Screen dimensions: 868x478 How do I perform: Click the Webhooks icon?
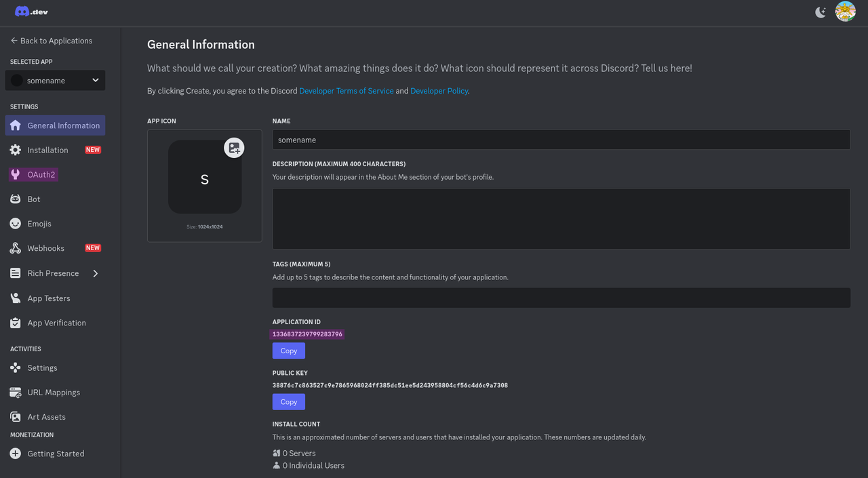tap(16, 248)
